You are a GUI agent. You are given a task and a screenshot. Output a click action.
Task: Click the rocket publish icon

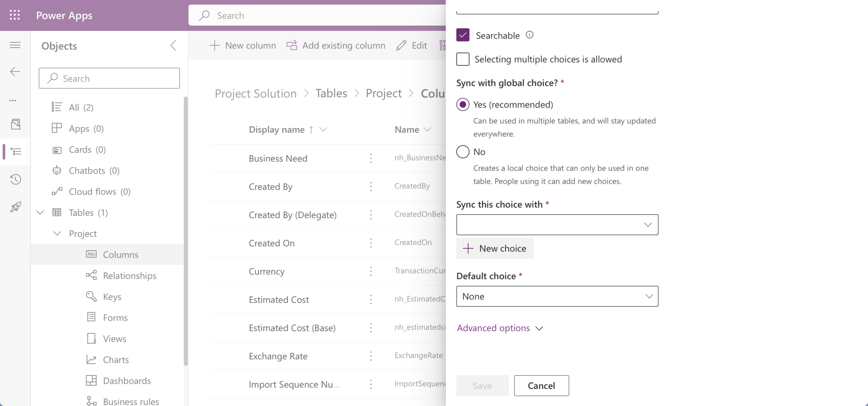15,207
